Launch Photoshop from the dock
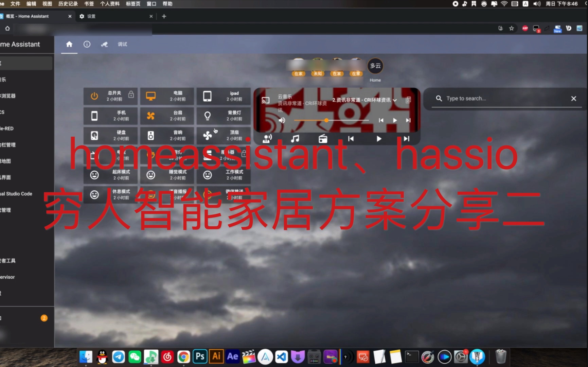Screen dimensions: 588x367 200,356
